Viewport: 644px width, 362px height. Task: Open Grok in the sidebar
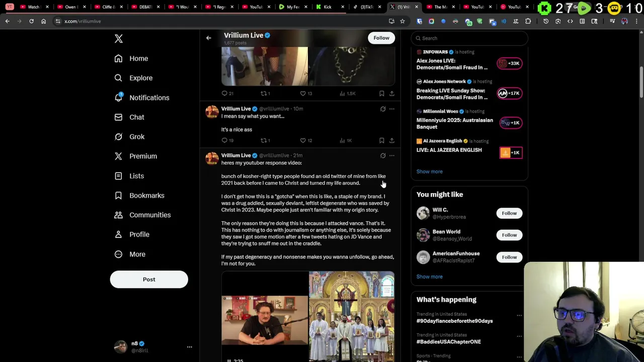[129, 137]
